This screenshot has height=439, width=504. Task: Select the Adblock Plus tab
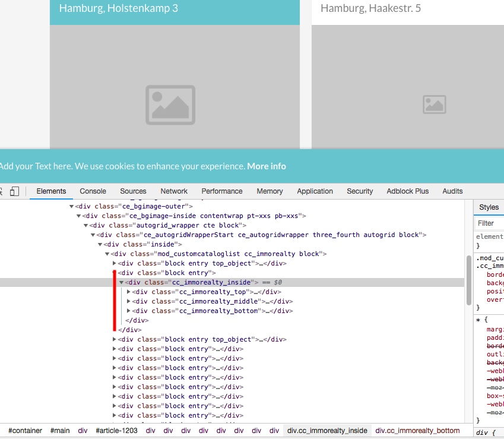click(407, 191)
